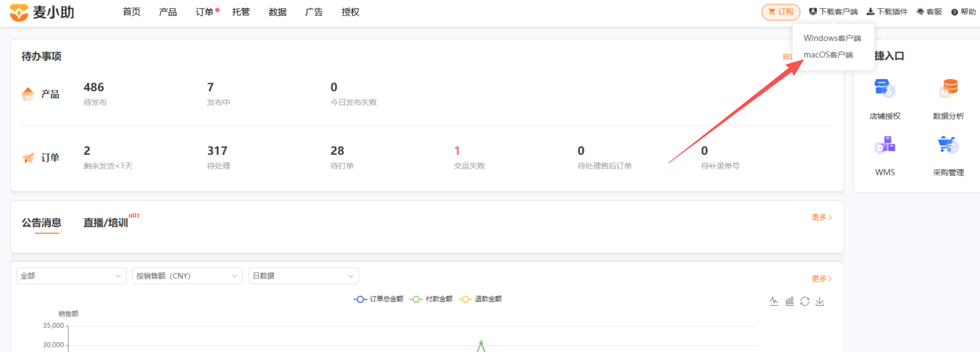The width and height of the screenshot is (980, 352).
Task: Expand the 全部 dropdown
Action: click(x=71, y=276)
